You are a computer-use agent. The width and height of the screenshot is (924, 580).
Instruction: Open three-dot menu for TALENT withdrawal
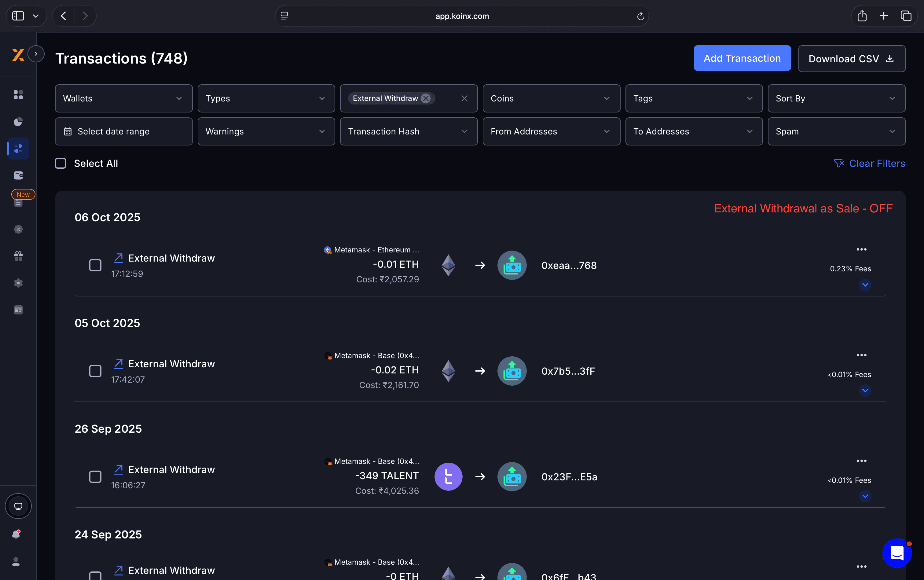(861, 461)
